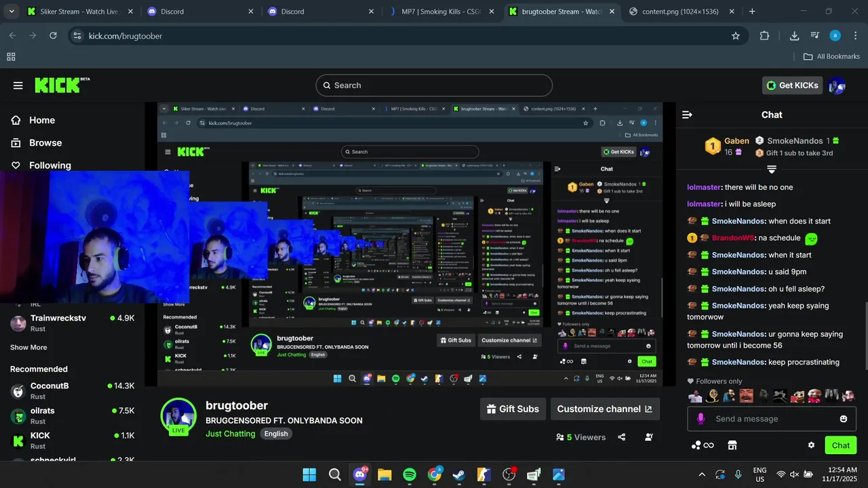868x488 pixels.
Task: Bookmark this page with star icon
Action: [736, 36]
